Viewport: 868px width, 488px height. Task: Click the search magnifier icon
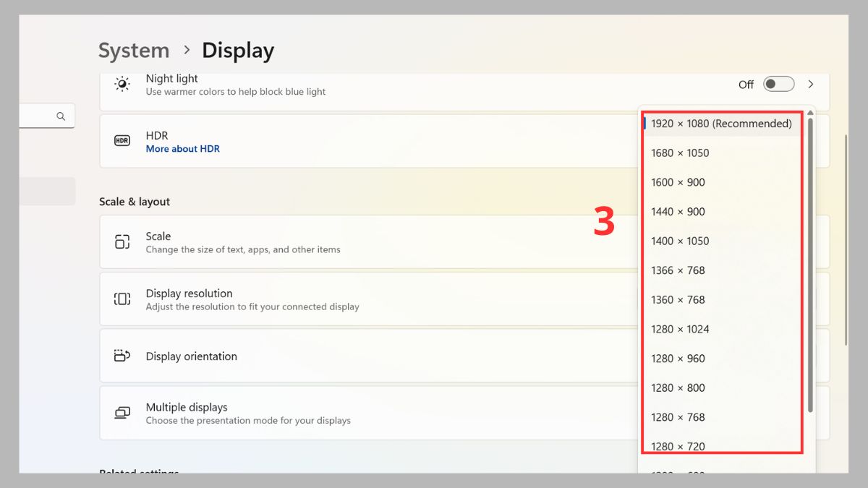(x=61, y=116)
